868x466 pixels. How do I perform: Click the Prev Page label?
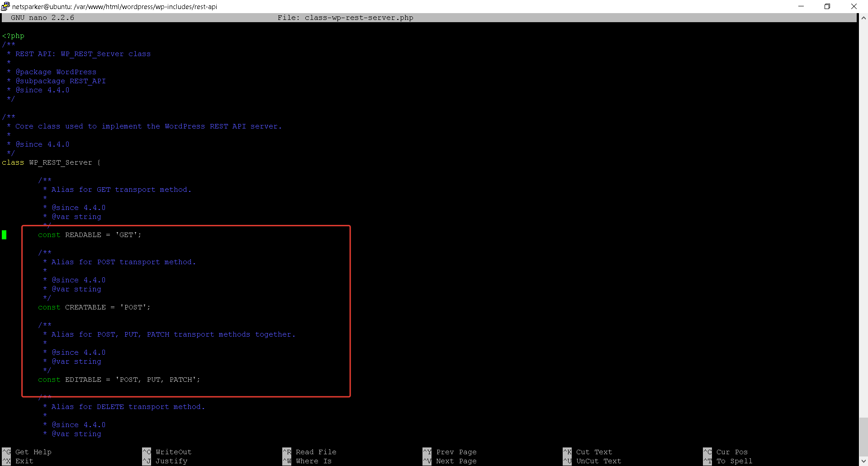tap(456, 452)
